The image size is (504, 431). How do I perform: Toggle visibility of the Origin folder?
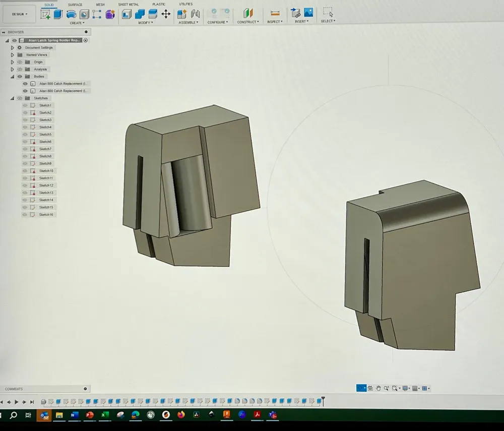(20, 62)
